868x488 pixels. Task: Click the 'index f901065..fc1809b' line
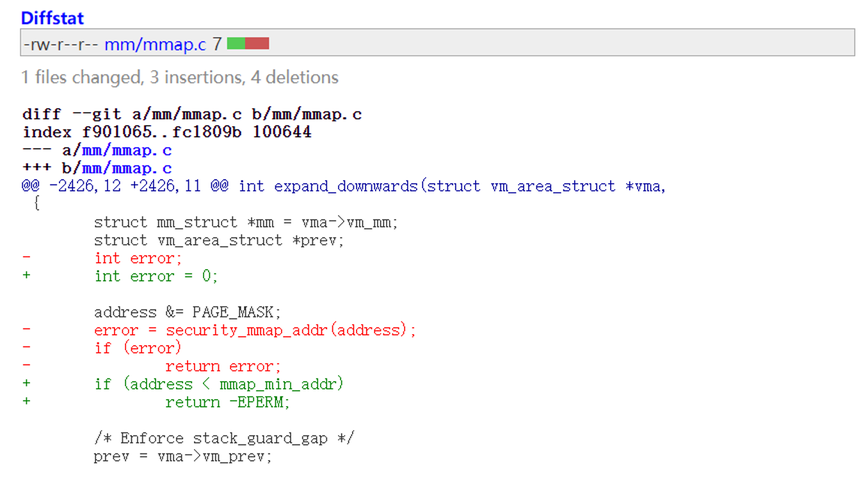click(x=166, y=132)
